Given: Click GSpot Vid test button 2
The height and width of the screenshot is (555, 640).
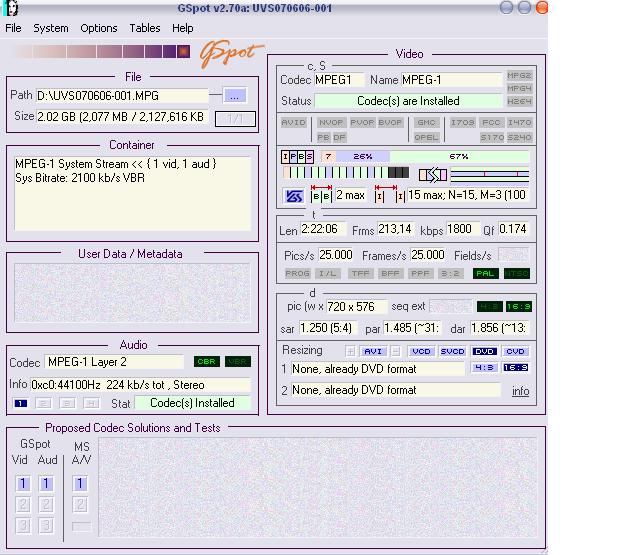Looking at the screenshot, I should pos(23,505).
